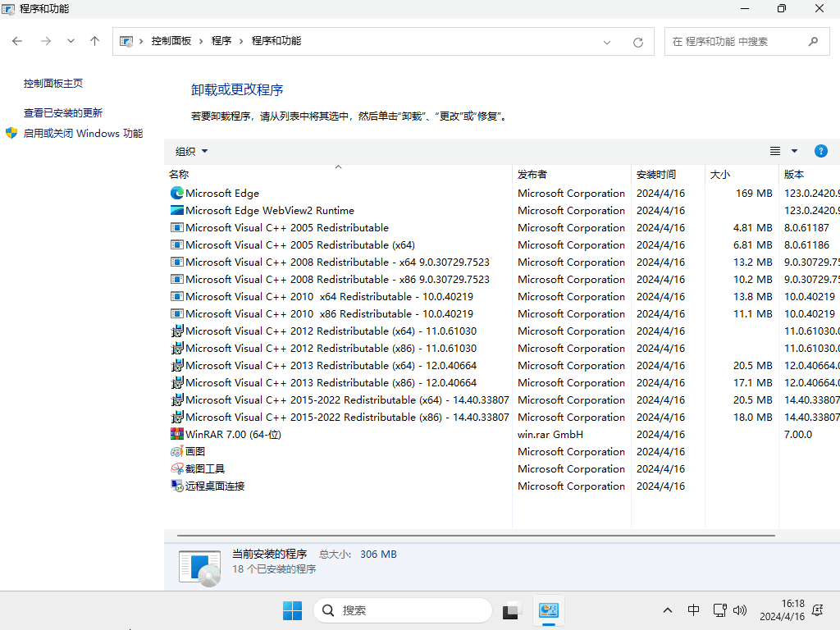Navigate to 程序 in breadcrumb
840x630 pixels.
pos(221,41)
